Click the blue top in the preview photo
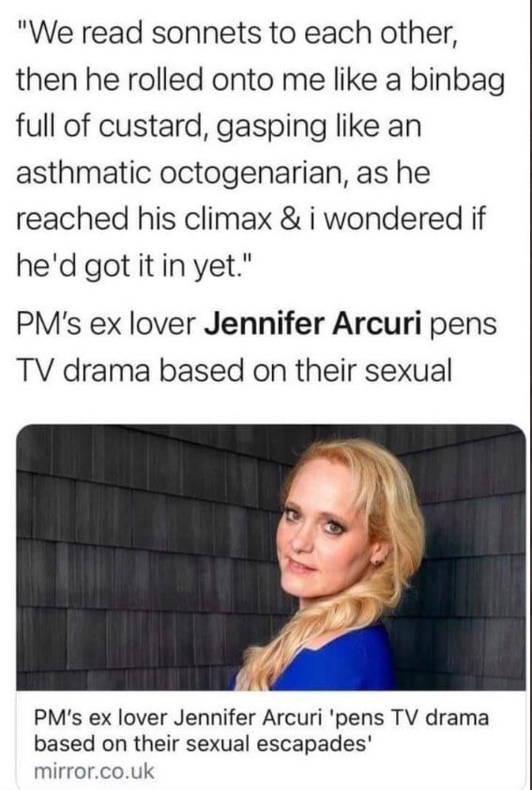Image resolution: width=532 pixels, height=790 pixels. pos(327,660)
